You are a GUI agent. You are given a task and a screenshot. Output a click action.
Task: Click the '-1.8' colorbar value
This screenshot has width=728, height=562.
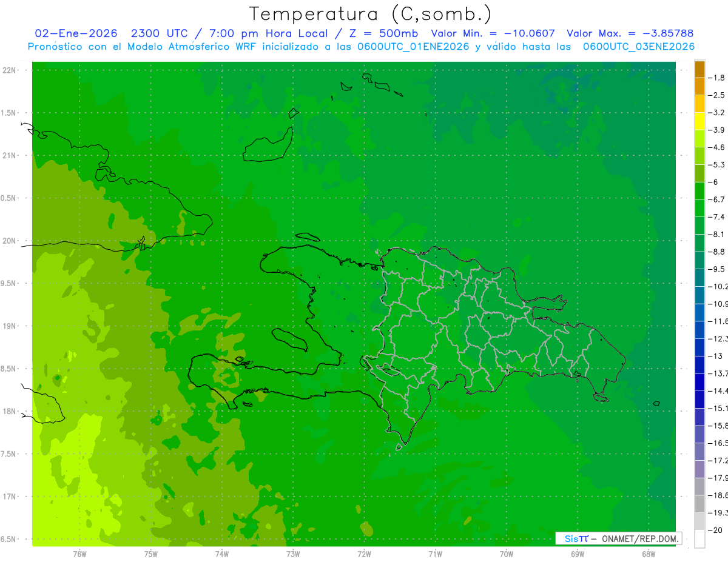(717, 78)
